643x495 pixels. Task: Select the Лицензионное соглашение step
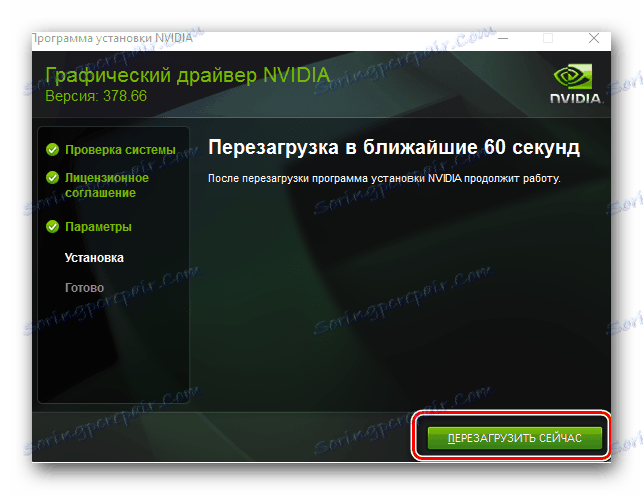(x=107, y=185)
